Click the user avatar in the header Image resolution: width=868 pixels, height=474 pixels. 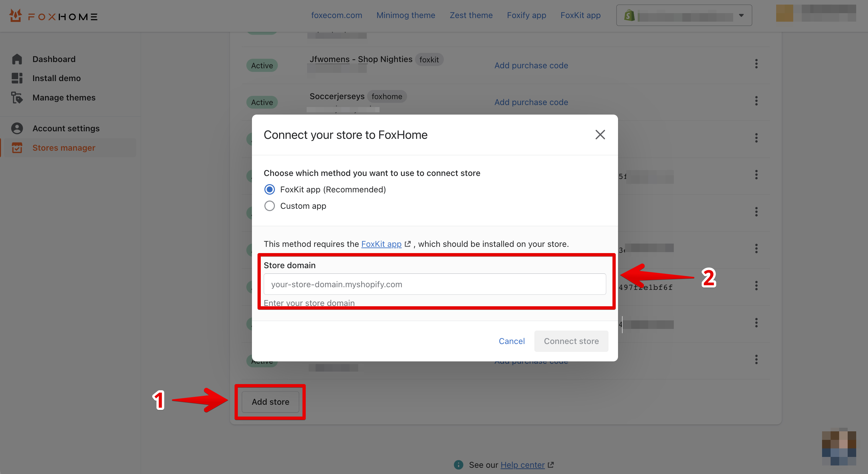pos(784,13)
